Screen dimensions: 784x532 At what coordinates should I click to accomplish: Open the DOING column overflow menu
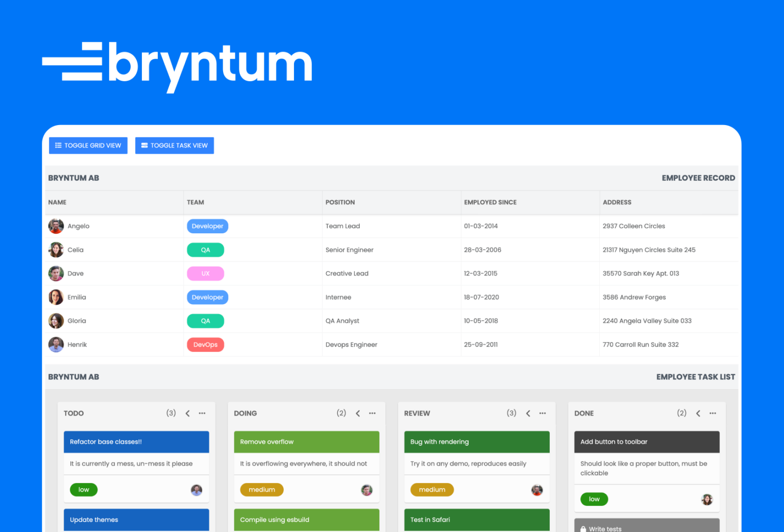[372, 413]
